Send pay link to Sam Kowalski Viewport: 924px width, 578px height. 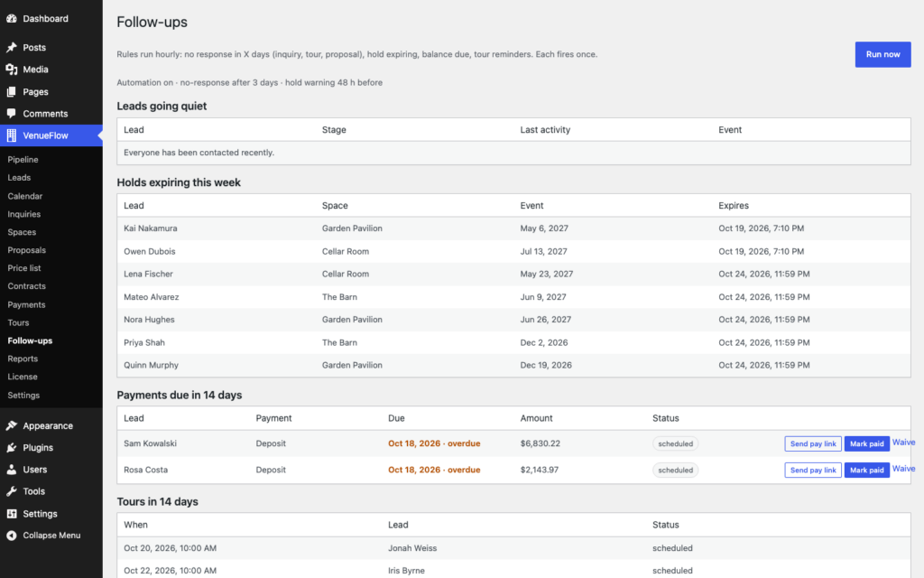(x=813, y=443)
